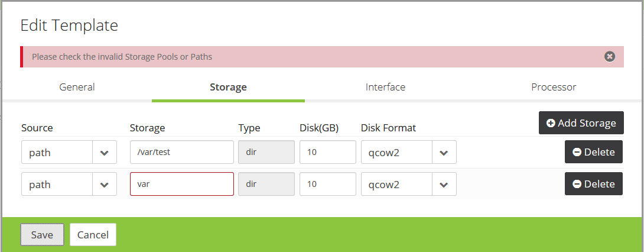Click minus icon on second row Delete
Screen dimensions: 644x252
577,184
